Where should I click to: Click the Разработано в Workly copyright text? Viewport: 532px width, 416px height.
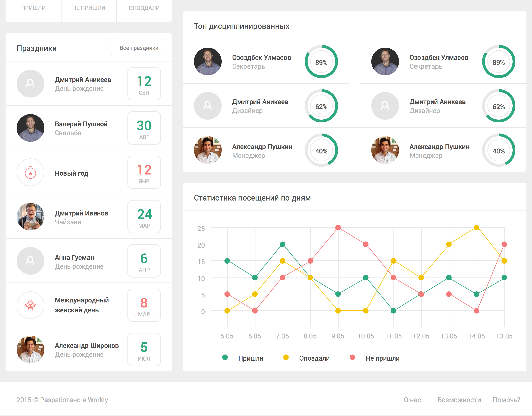pos(62,400)
